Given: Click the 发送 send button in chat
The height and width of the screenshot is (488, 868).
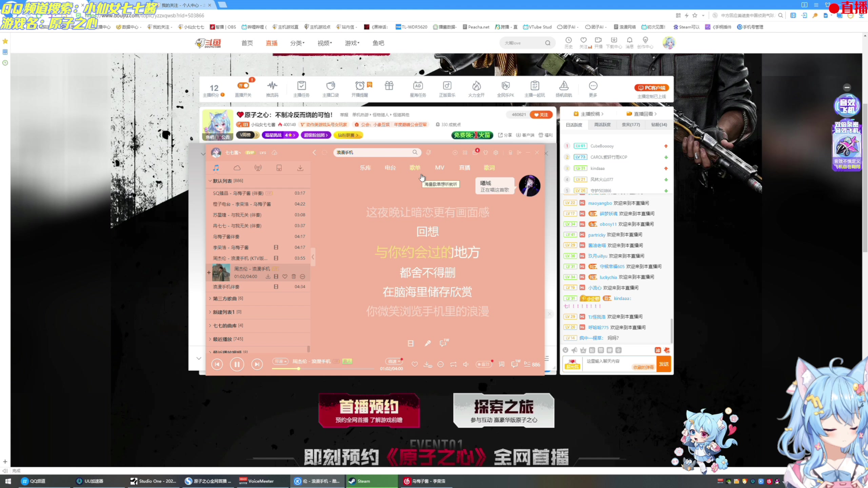Looking at the screenshot, I should (664, 364).
